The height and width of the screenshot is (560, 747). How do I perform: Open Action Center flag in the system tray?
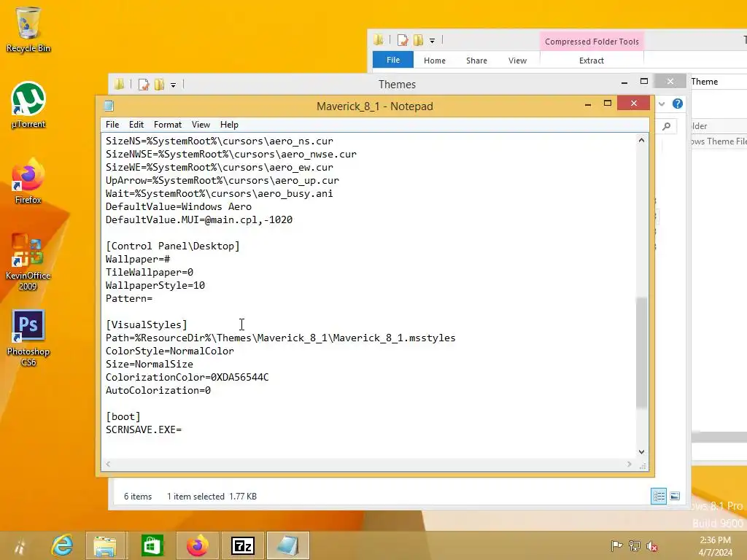[x=616, y=545]
